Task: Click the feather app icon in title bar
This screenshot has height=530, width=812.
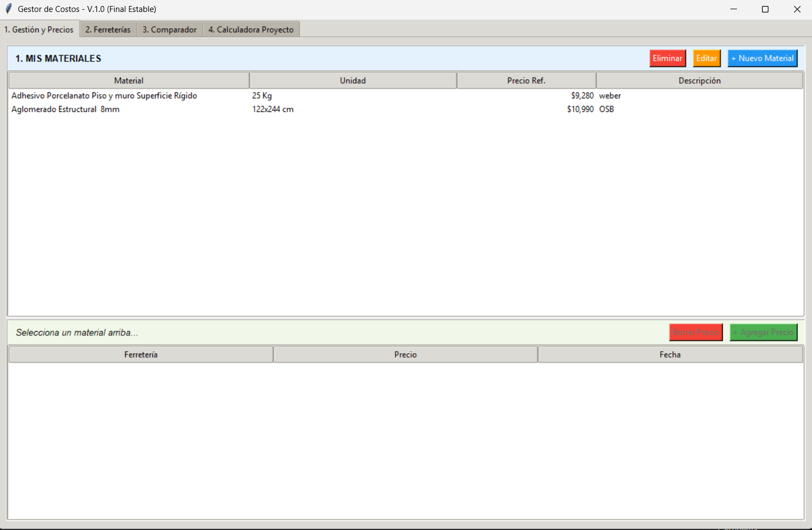Action: click(x=8, y=9)
